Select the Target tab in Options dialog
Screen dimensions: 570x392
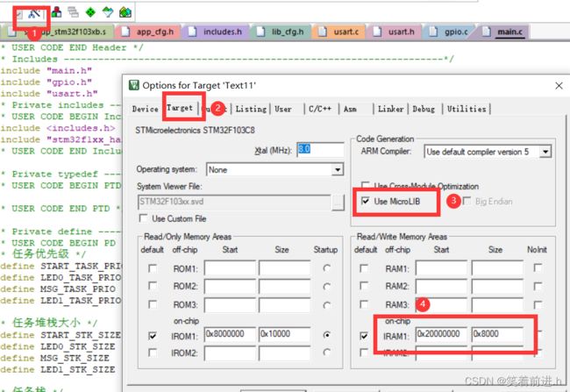pyautogui.click(x=180, y=108)
